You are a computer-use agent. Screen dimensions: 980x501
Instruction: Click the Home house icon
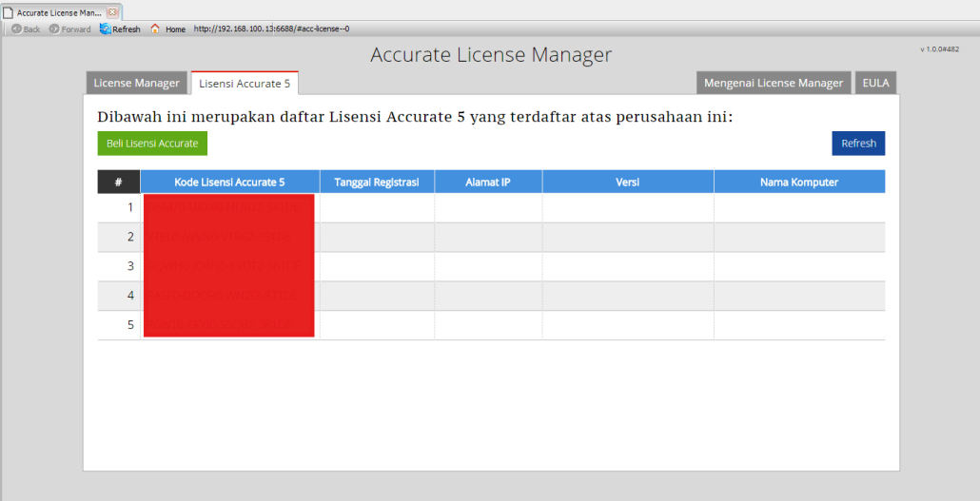pyautogui.click(x=155, y=29)
